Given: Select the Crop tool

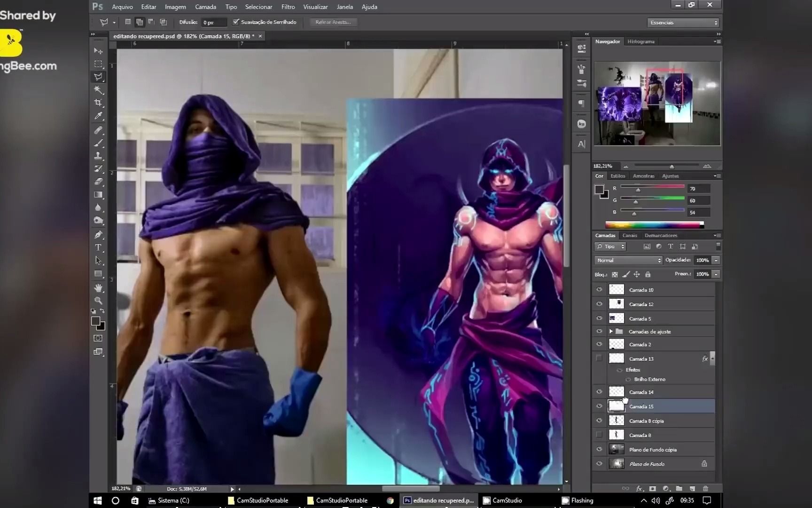Looking at the screenshot, I should point(98,103).
